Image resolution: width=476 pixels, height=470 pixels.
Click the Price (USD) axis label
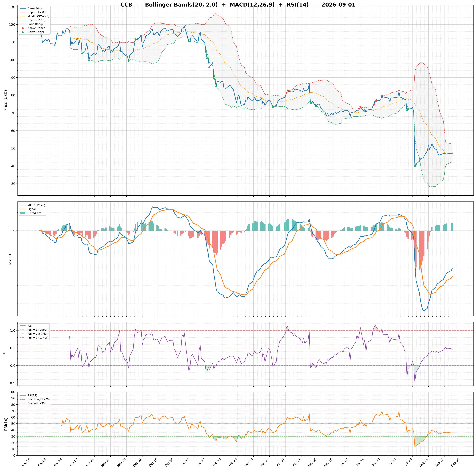pos(6,100)
